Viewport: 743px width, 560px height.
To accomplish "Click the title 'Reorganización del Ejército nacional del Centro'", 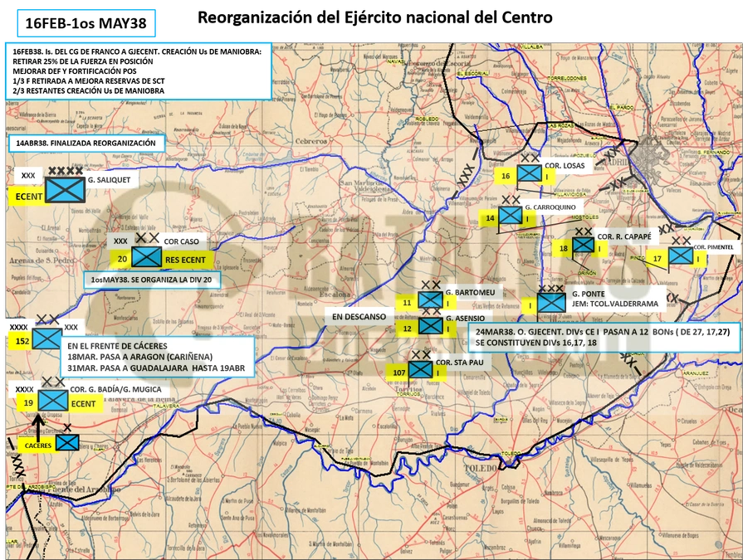I will coord(374,17).
